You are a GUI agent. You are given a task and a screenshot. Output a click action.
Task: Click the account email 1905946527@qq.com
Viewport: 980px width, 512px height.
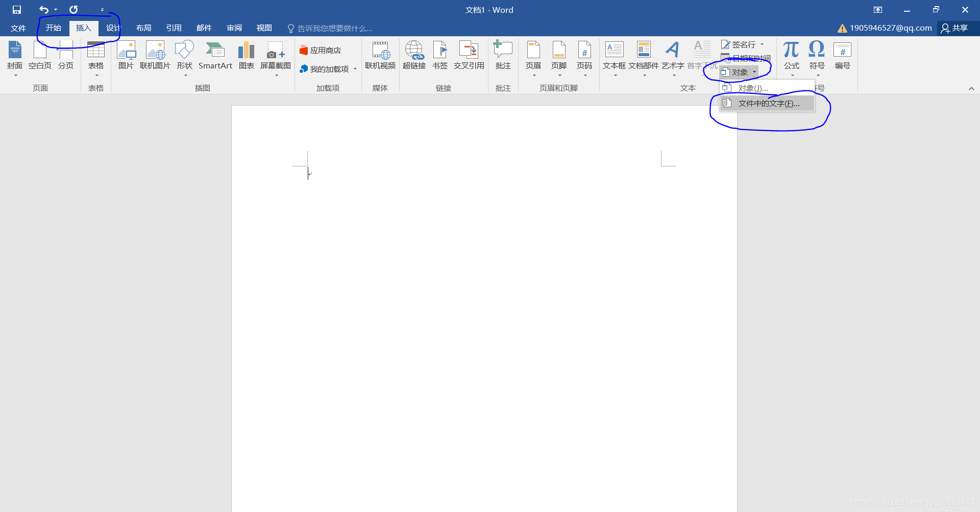coord(891,28)
